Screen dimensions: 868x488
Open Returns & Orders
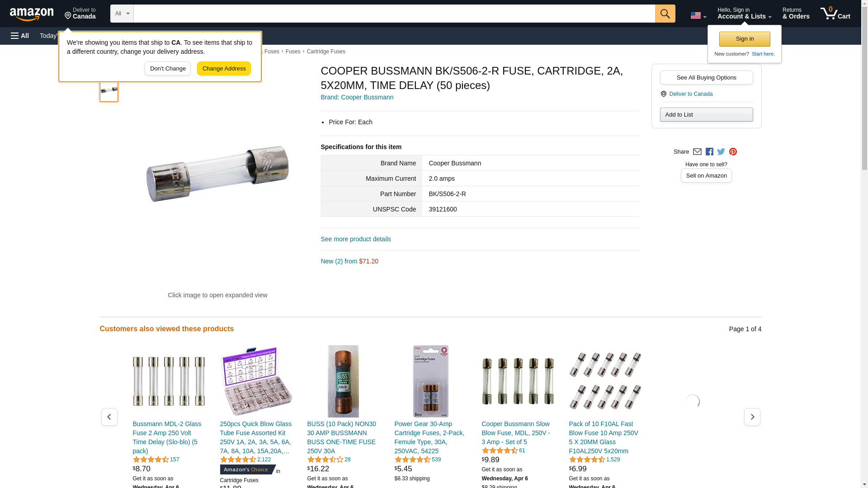(796, 14)
